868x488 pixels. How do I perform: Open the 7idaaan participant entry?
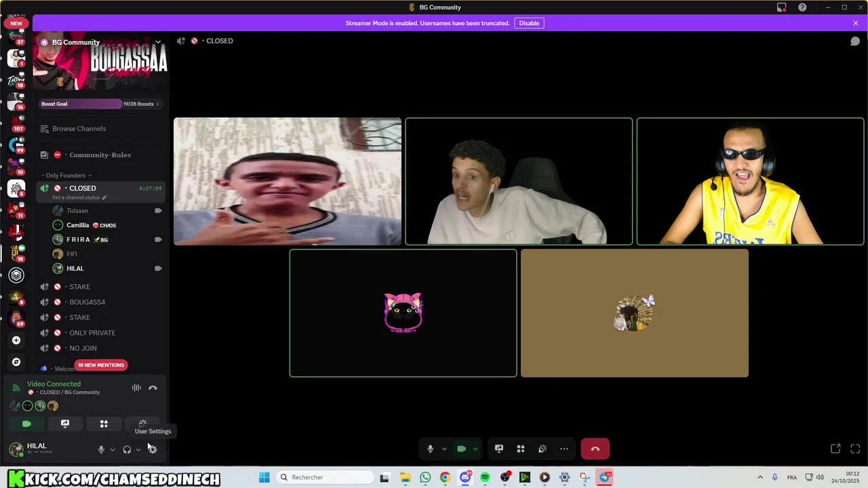[107, 211]
